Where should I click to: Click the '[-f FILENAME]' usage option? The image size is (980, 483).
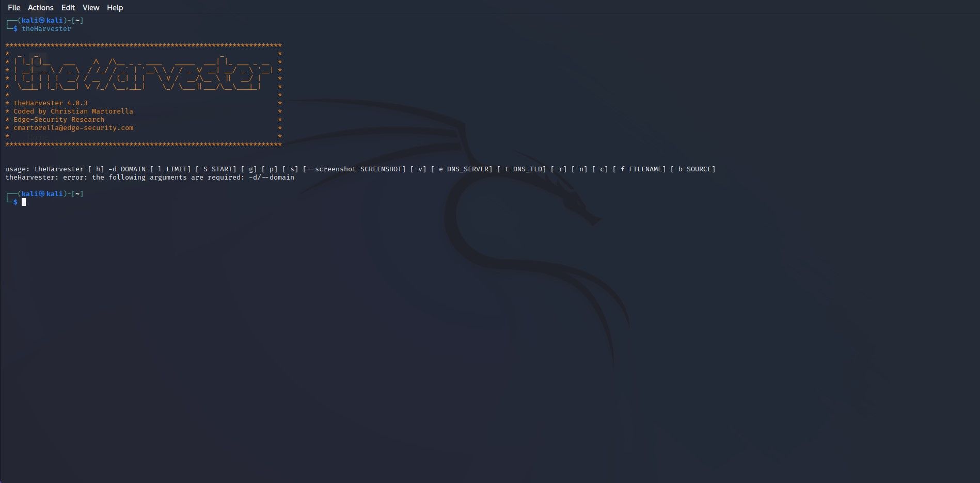(x=639, y=169)
